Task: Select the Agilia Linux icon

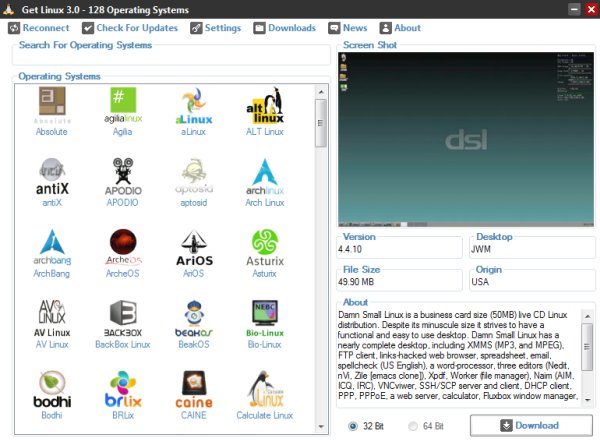Action: [x=123, y=106]
